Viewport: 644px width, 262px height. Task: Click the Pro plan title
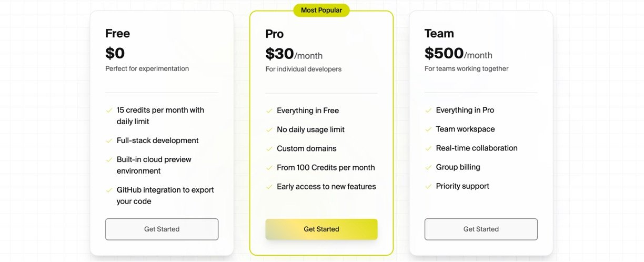pyautogui.click(x=275, y=34)
